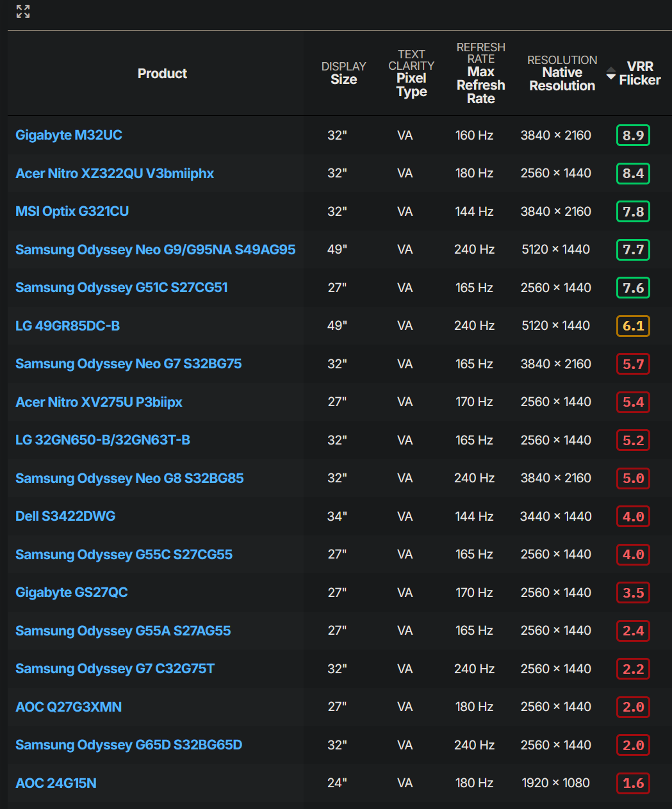Click the orange 6.1 score badge

(x=633, y=326)
